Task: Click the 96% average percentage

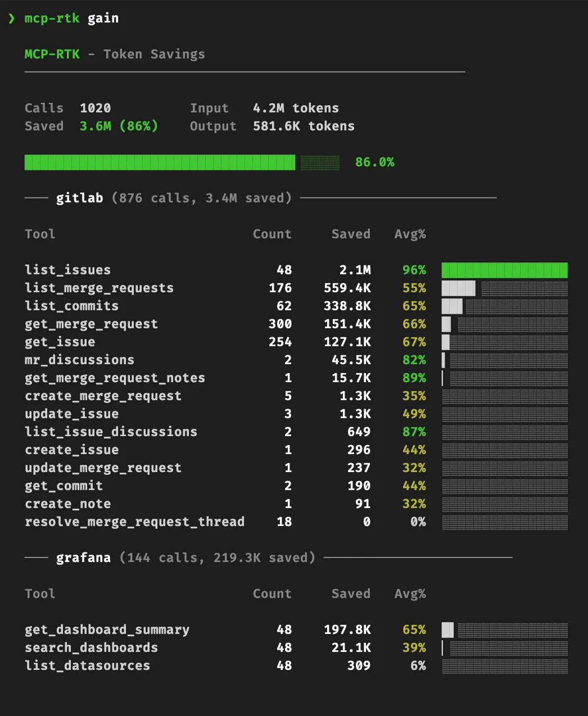Action: 414,270
